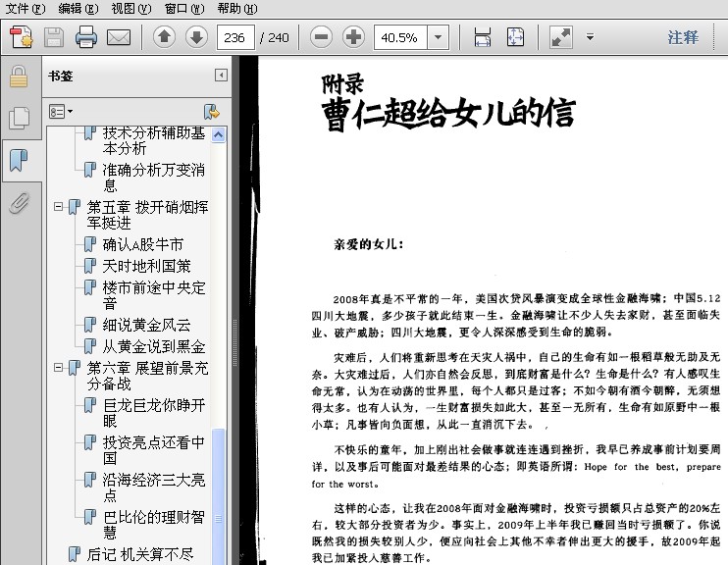Collapse the 第五章 拨开硝烟挥军挺进 bookmark
Screen dimensions: 728x565
tap(59, 206)
